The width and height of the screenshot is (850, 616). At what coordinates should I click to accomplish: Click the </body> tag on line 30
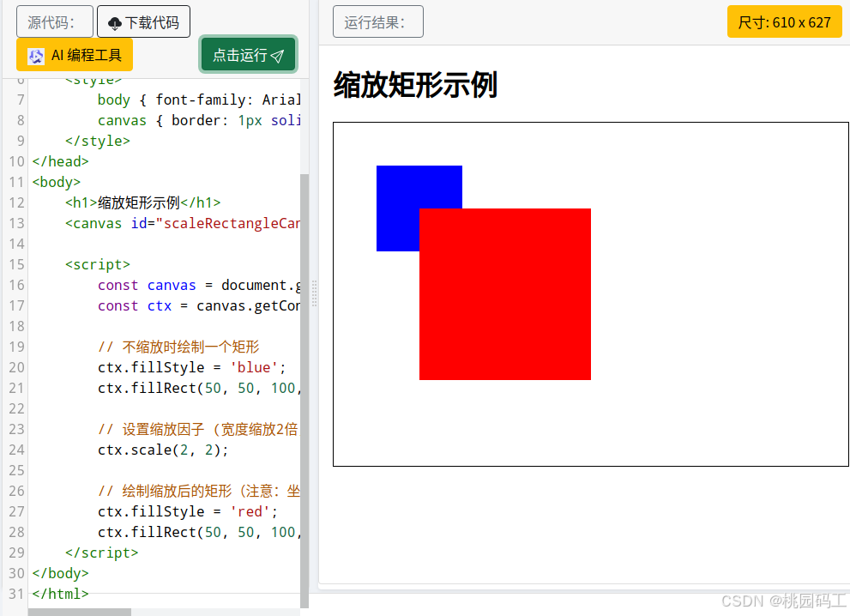pyautogui.click(x=60, y=573)
